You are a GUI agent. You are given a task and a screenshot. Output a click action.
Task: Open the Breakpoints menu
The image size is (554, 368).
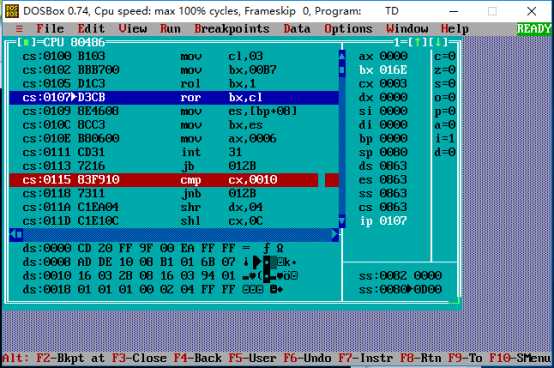point(232,29)
